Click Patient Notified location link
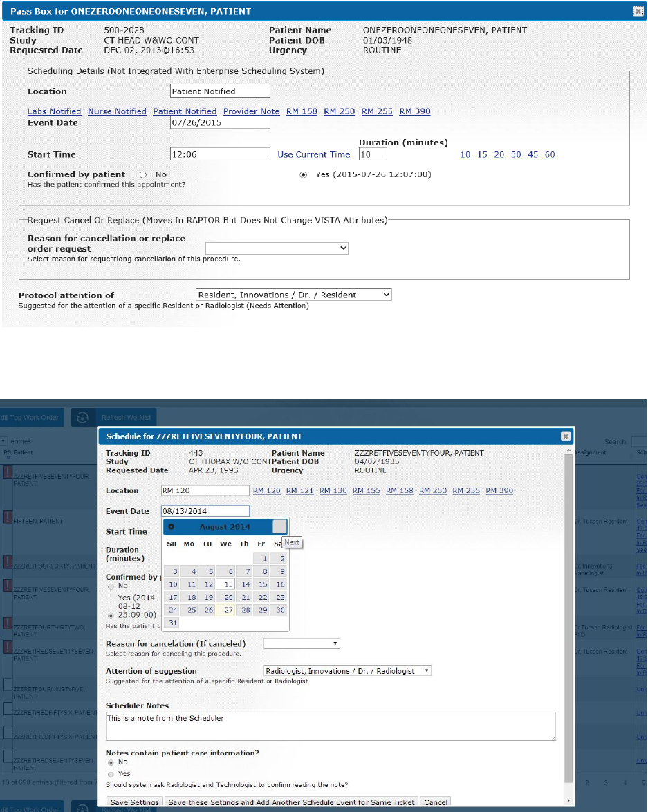The width and height of the screenshot is (648, 812). pyautogui.click(x=185, y=111)
